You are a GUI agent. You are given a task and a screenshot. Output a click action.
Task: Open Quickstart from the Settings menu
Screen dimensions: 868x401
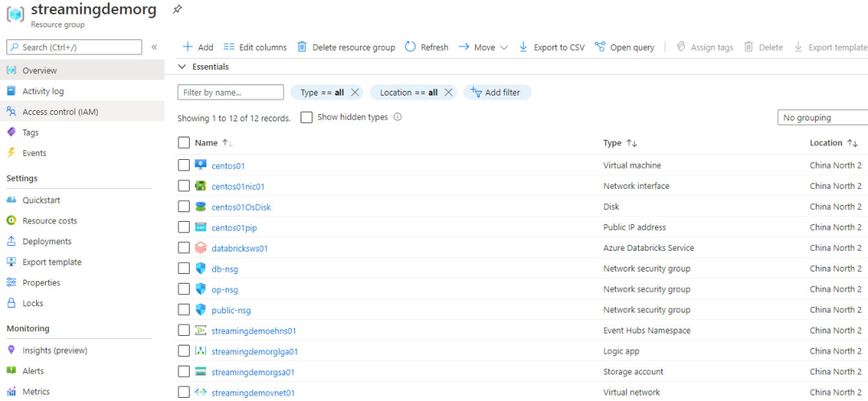[x=41, y=200]
